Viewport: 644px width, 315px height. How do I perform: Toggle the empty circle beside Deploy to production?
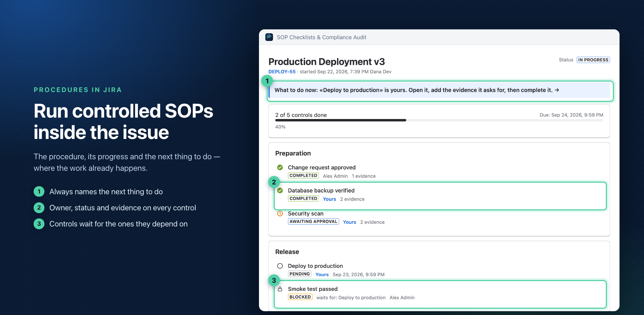click(x=280, y=266)
